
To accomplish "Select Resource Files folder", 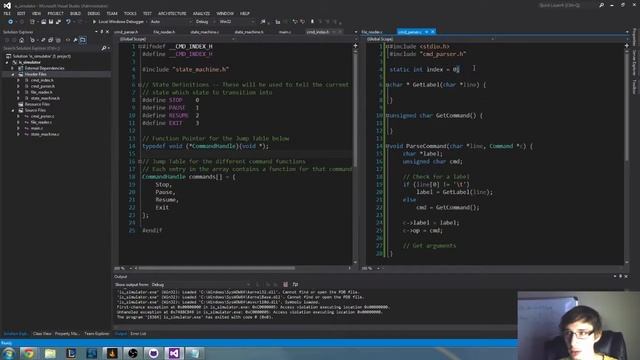I will point(37,104).
